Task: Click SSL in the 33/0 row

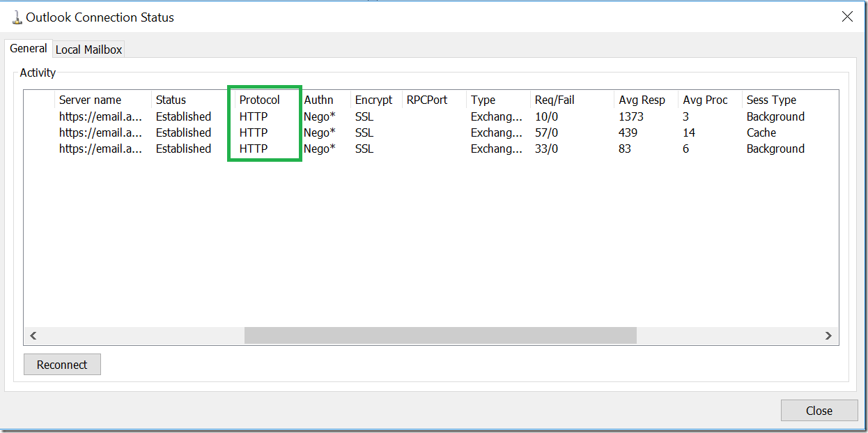Action: coord(364,149)
